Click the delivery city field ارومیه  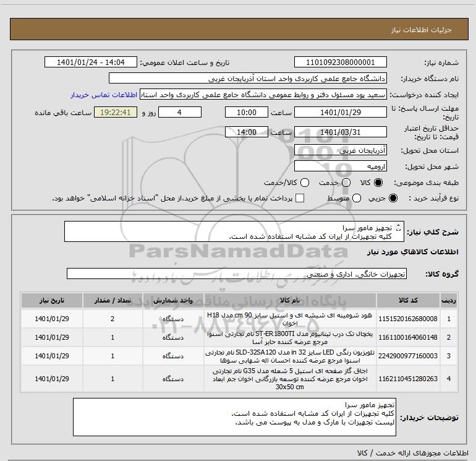340,166
